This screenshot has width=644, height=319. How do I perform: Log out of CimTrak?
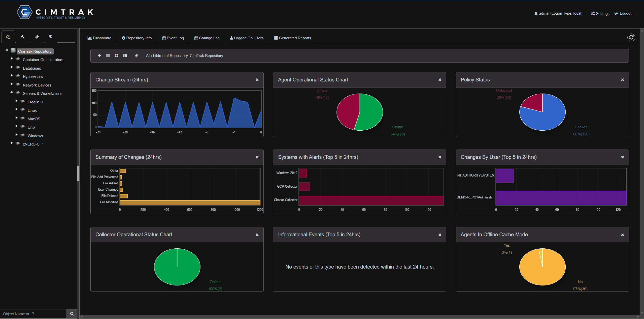click(623, 13)
